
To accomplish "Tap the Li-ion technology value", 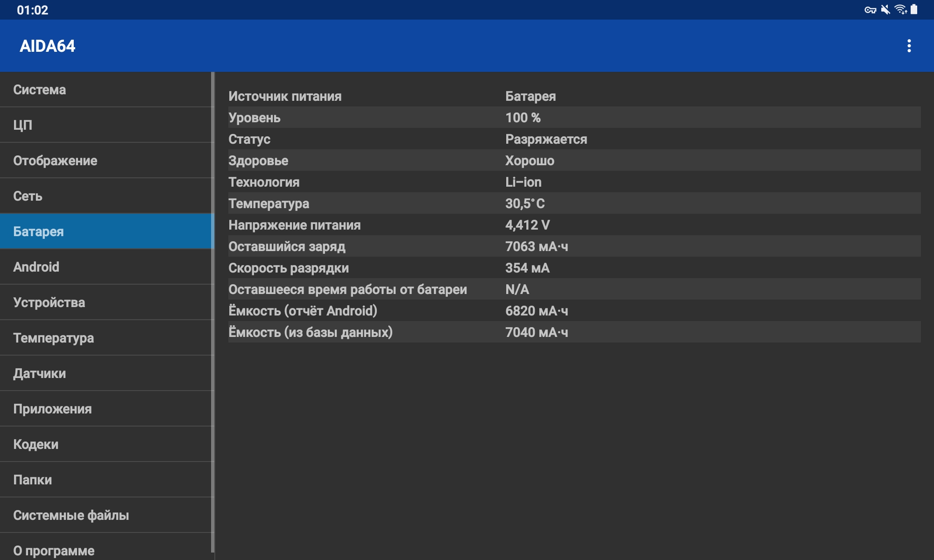I will (524, 182).
